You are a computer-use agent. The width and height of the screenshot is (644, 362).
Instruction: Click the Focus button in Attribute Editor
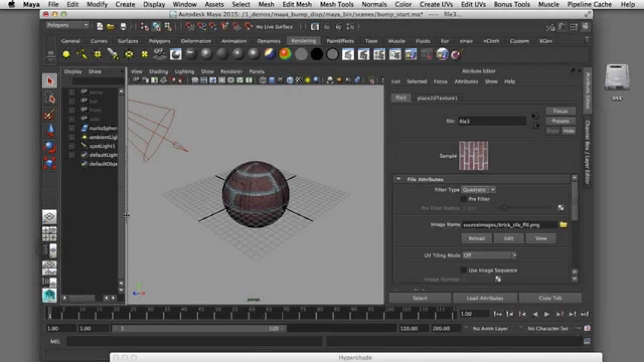coord(560,111)
